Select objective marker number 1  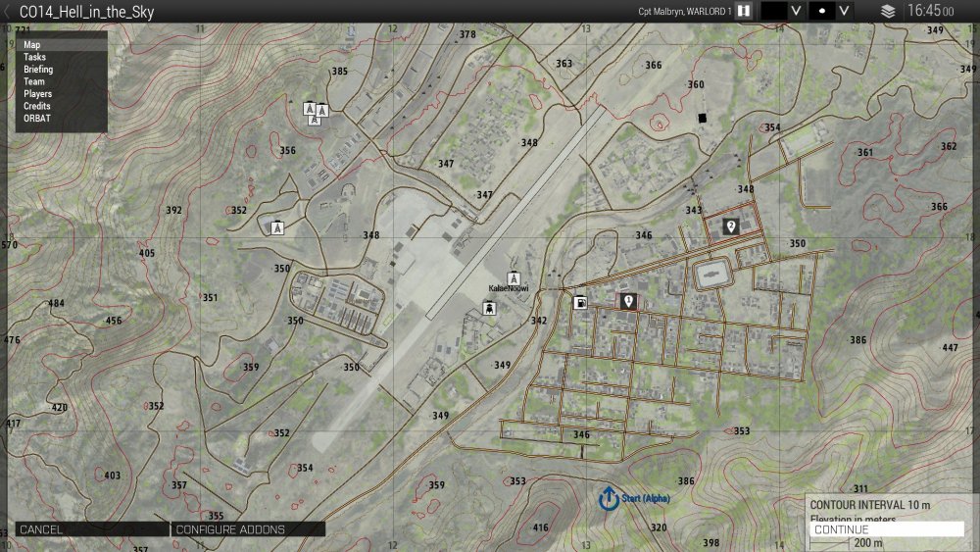(x=627, y=302)
